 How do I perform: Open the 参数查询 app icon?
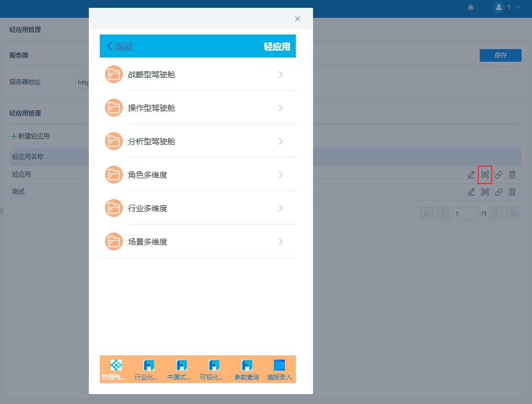pos(247,370)
